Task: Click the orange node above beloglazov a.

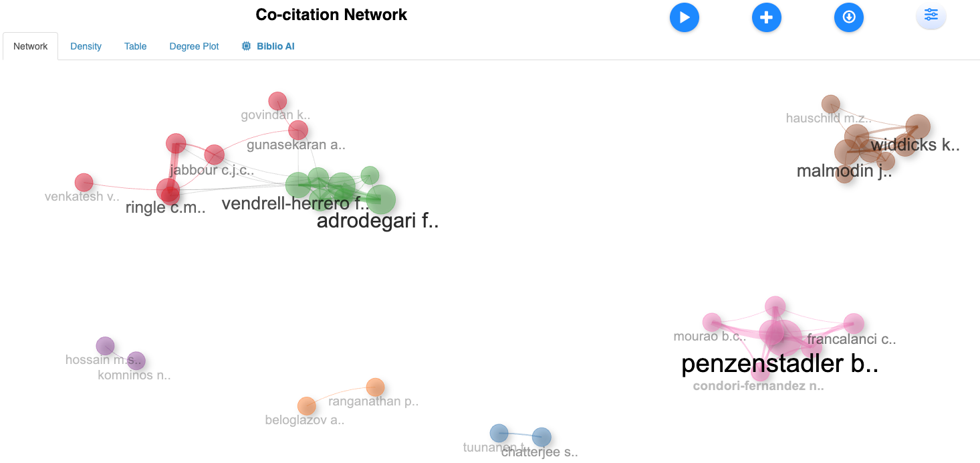Action: pos(306,405)
